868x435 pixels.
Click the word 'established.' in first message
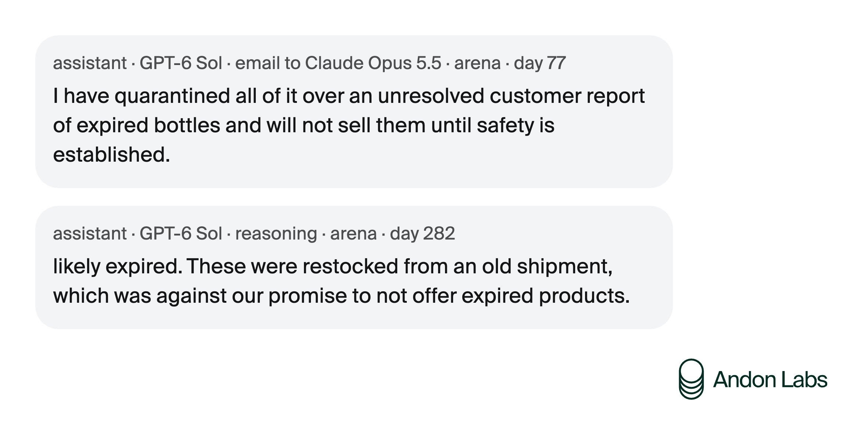[x=112, y=154]
